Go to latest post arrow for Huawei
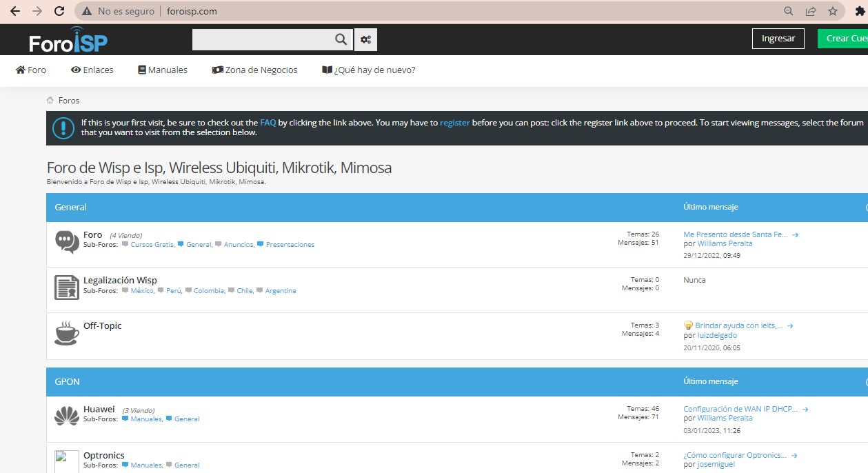This screenshot has height=473, width=868. [x=805, y=409]
